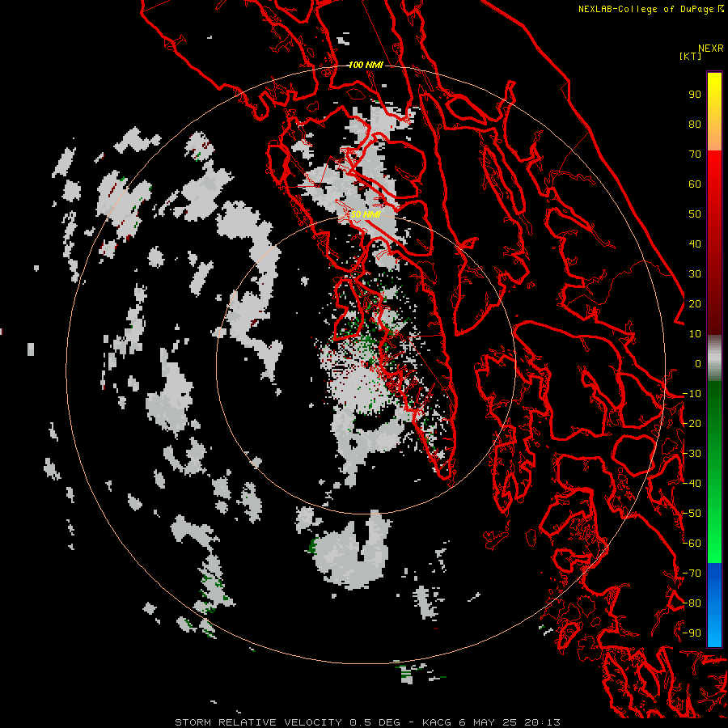Screen dimensions: 728x728
Task: Select the -80 value on the velocity scale
Action: point(692,603)
